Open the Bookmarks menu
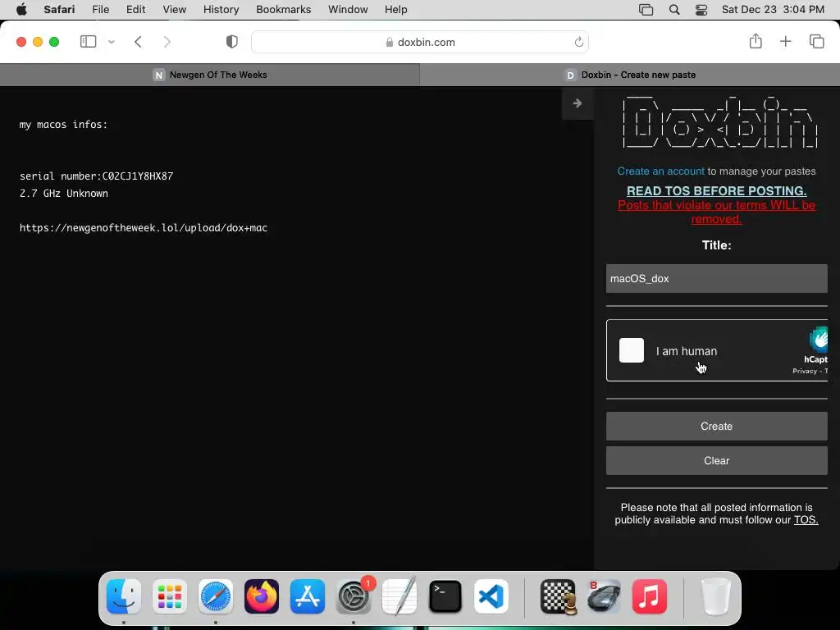 [x=283, y=10]
